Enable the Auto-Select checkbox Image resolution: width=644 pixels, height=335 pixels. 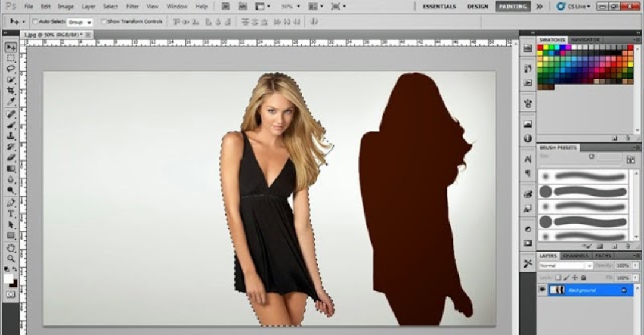tap(35, 21)
